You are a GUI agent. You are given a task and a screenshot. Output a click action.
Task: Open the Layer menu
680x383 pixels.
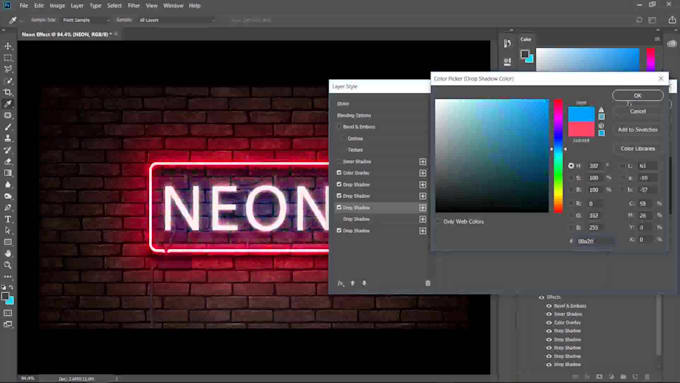77,6
